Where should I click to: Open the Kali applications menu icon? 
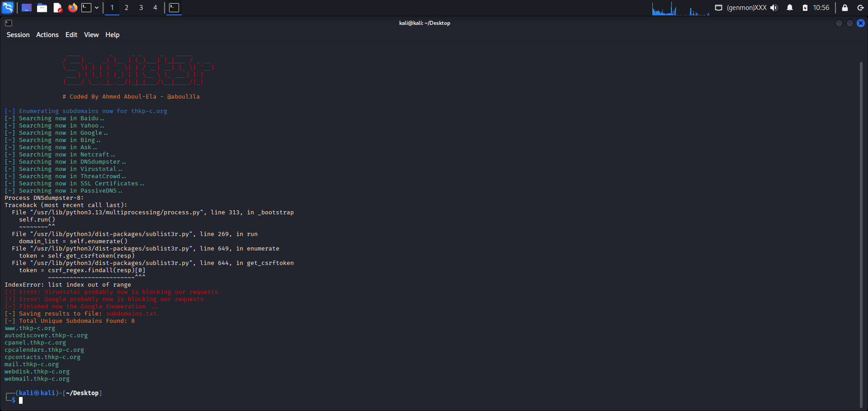8,8
